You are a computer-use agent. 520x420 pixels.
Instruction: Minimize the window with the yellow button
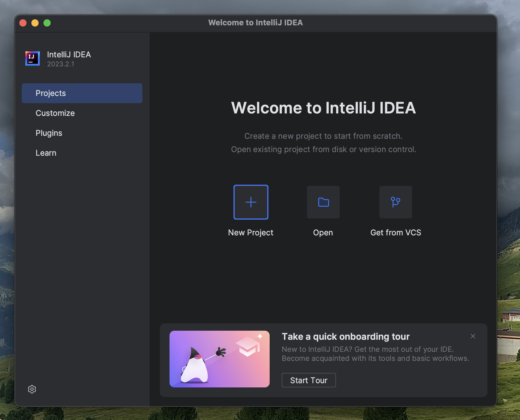click(35, 23)
